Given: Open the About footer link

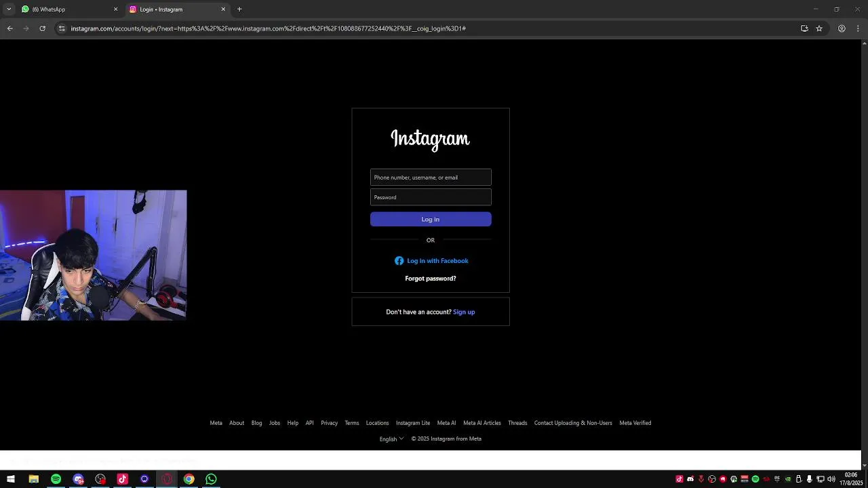Looking at the screenshot, I should point(237,423).
